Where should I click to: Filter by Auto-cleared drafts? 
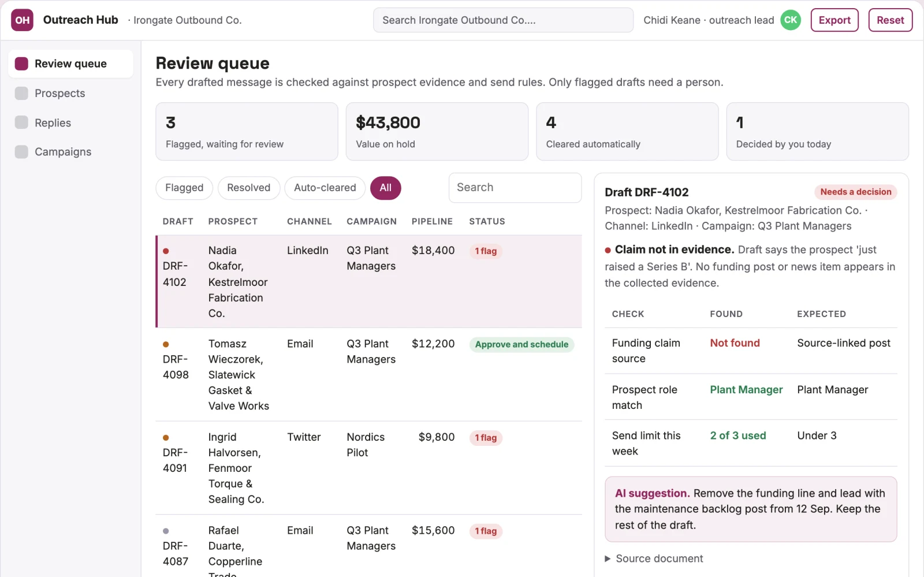pos(325,188)
